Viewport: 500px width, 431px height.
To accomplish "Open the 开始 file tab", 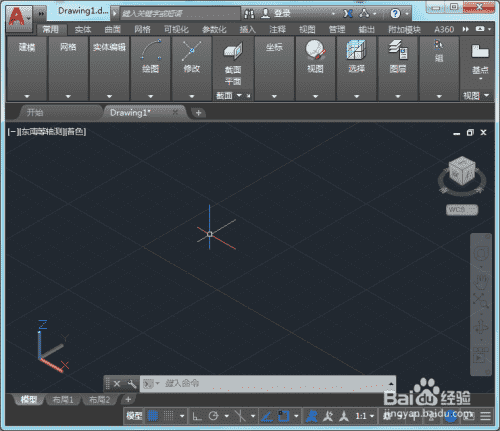I will pyautogui.click(x=35, y=113).
